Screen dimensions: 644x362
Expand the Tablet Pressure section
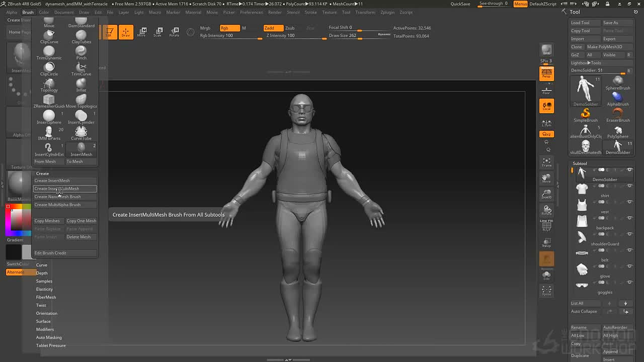pyautogui.click(x=51, y=345)
